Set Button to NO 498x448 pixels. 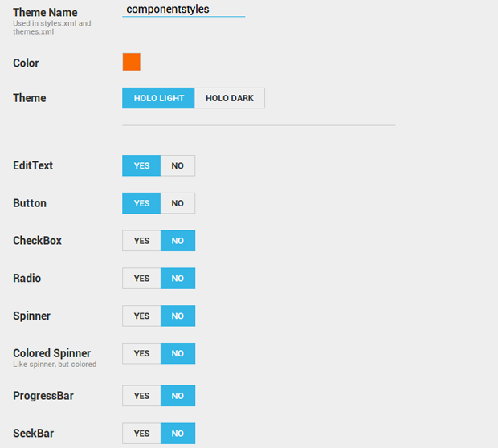[x=178, y=203]
